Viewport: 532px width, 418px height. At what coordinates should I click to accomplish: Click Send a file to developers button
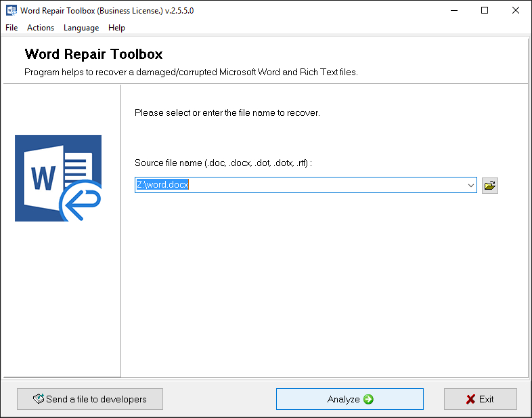90,399
